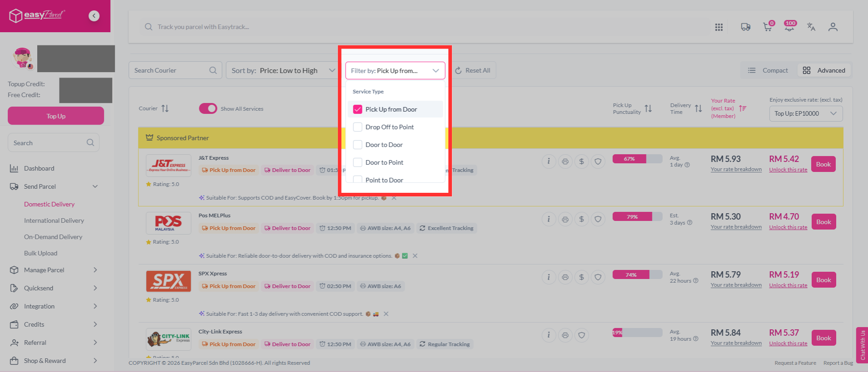The height and width of the screenshot is (372, 868).
Task: Click Pos MELPlus 79% punctuality bar
Action: pyautogui.click(x=637, y=217)
